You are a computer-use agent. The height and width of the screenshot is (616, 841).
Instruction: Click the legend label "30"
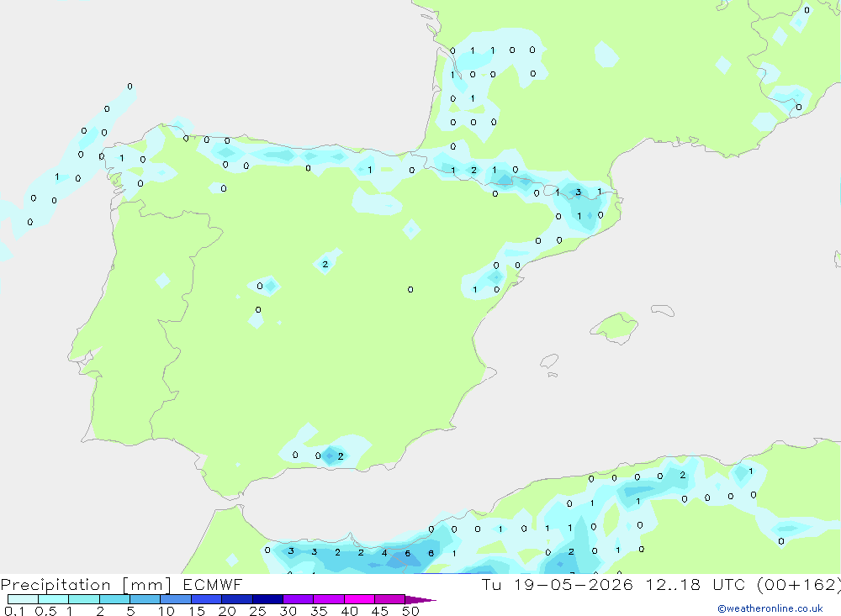point(288,611)
